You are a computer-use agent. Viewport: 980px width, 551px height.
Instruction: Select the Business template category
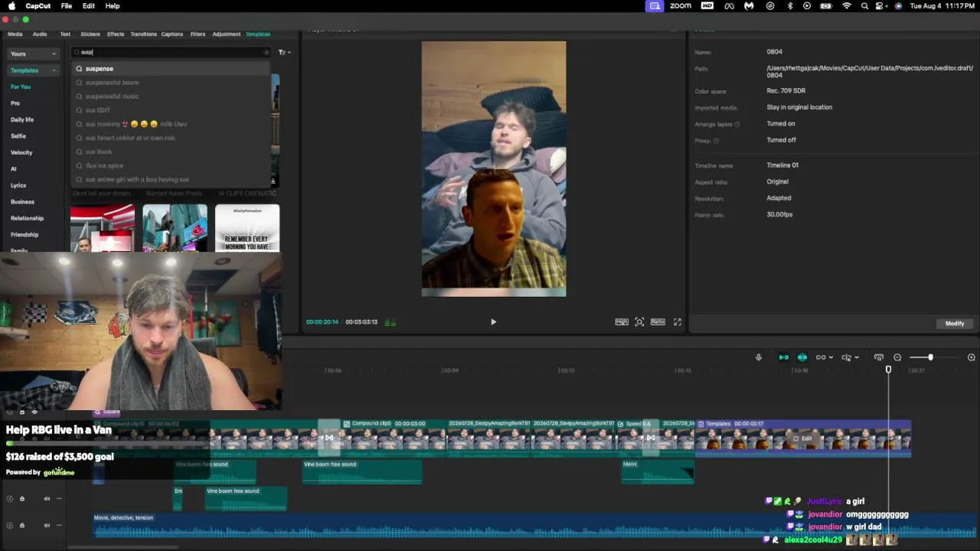tap(22, 202)
